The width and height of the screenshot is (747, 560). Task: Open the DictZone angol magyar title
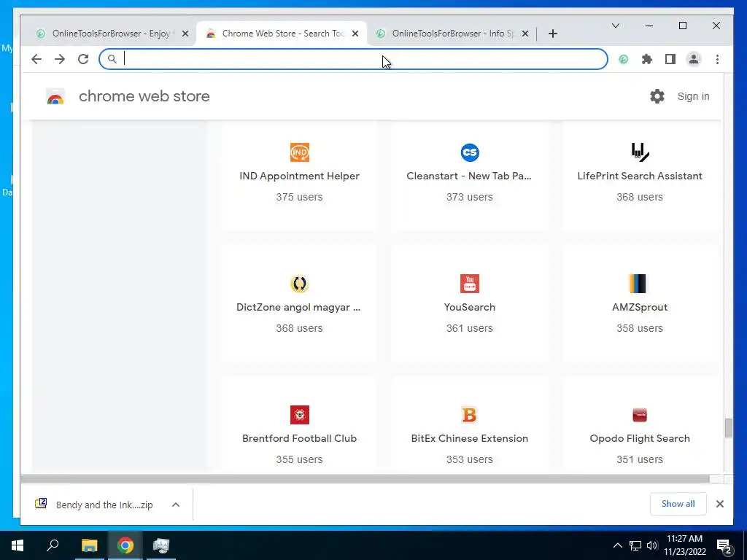pyautogui.click(x=298, y=307)
